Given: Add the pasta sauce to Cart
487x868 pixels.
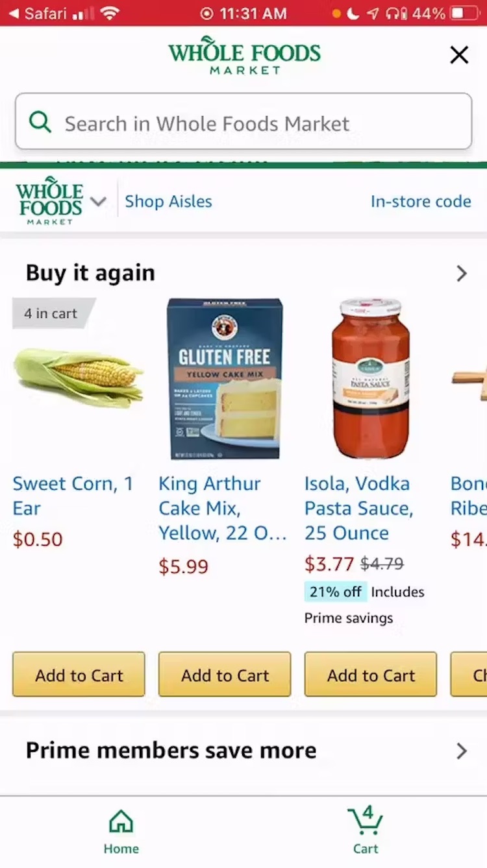Looking at the screenshot, I should point(370,674).
